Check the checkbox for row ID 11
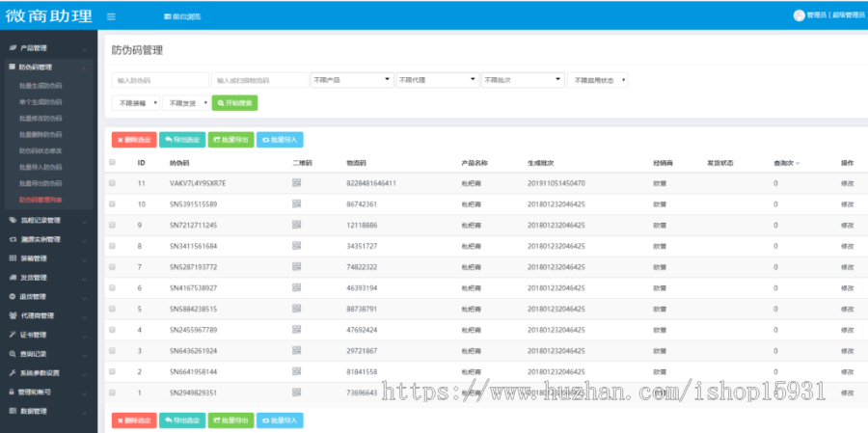 tap(112, 183)
